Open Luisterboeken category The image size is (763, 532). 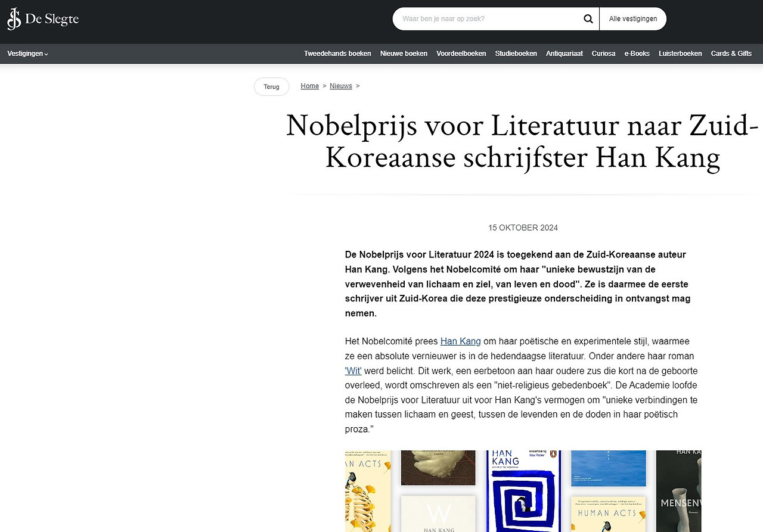(x=680, y=54)
